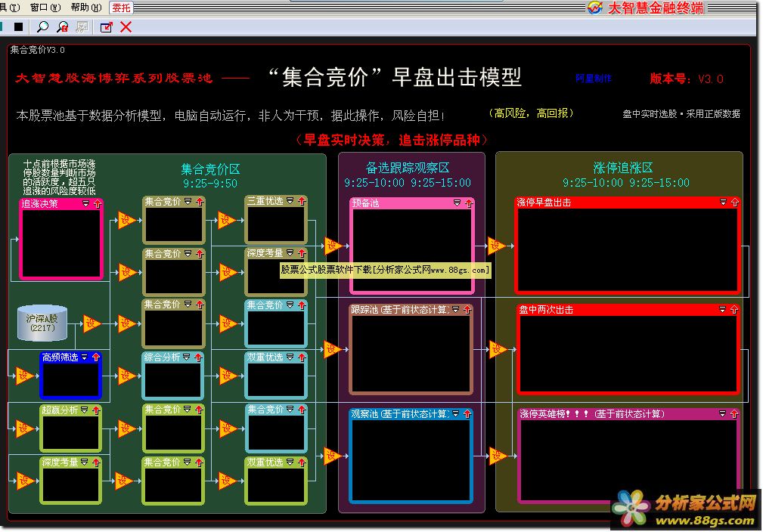Click the 大智慧金融终端 logo icon
Image resolution: width=763 pixels, height=532 pixels.
click(x=594, y=8)
